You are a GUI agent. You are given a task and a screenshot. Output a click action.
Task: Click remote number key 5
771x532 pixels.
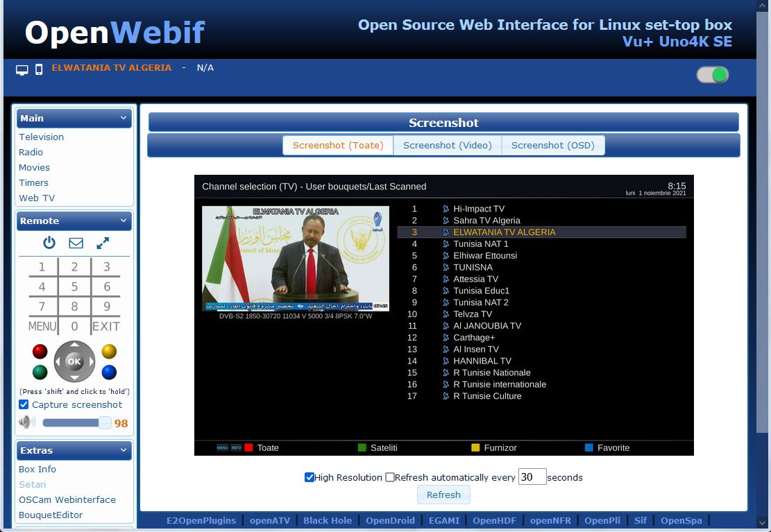pos(74,286)
